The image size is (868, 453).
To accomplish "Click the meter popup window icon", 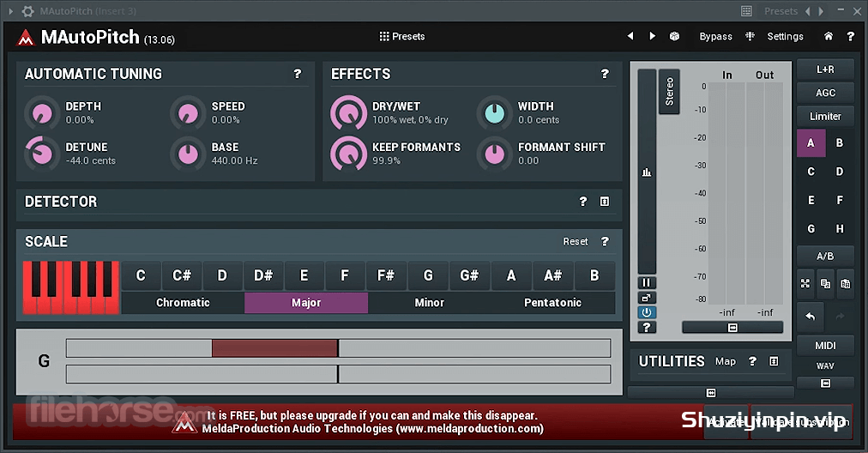I will 646,298.
